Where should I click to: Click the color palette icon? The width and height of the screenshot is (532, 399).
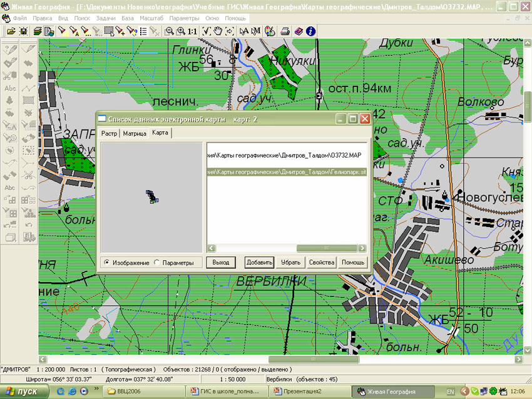coord(270,31)
